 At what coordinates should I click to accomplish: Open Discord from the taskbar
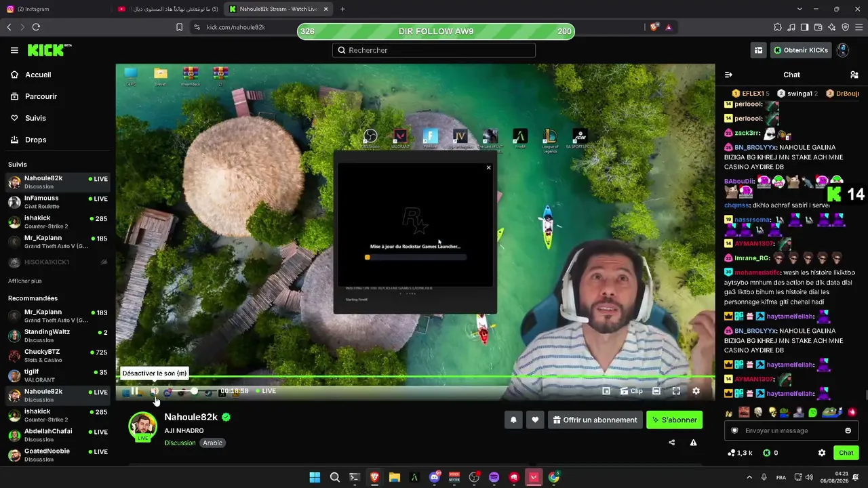(x=435, y=477)
